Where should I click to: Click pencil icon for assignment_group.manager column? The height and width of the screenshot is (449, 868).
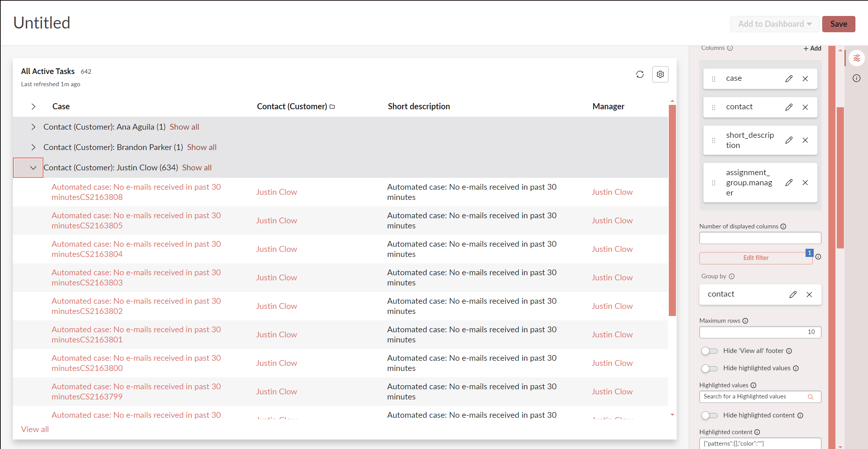coord(789,183)
